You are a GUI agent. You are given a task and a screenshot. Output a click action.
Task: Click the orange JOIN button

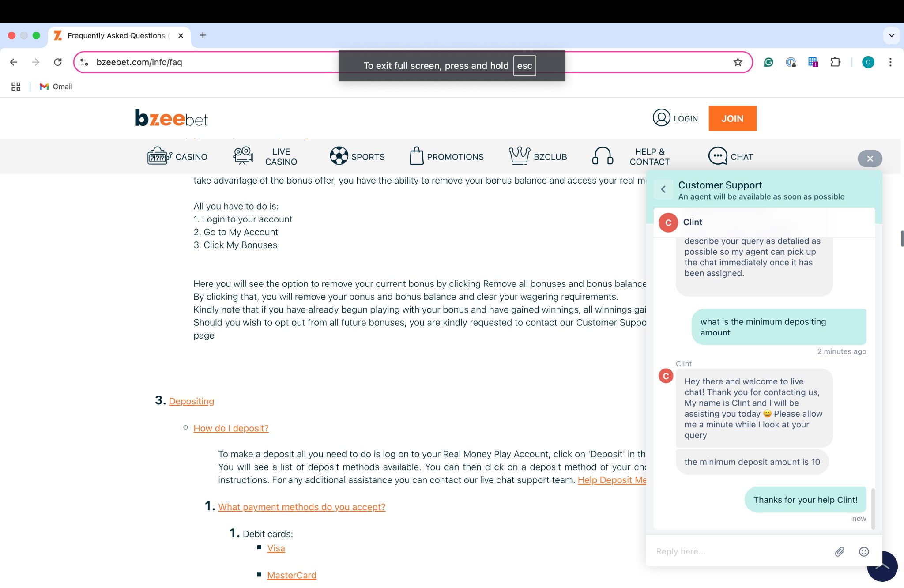(x=732, y=118)
